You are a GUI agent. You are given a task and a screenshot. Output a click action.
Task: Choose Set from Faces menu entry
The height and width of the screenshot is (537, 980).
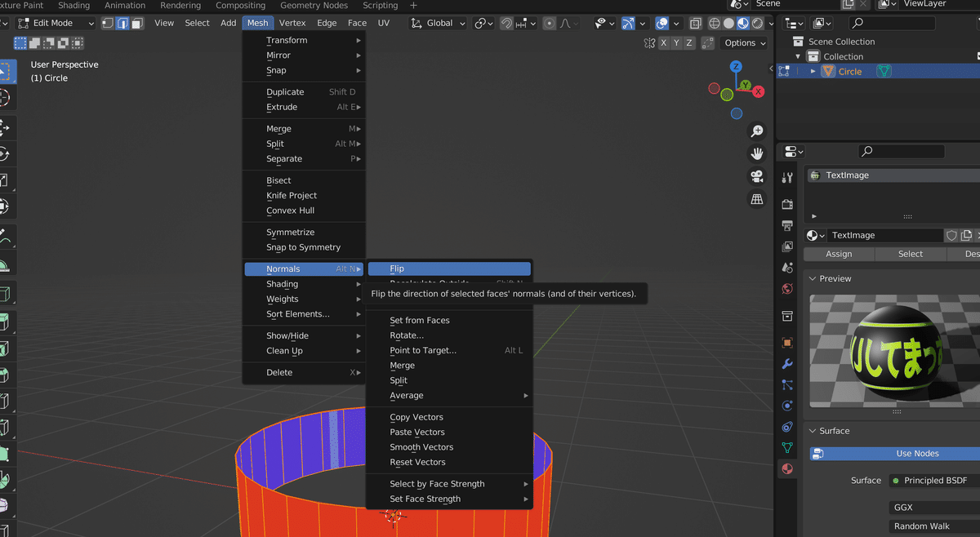(x=420, y=320)
